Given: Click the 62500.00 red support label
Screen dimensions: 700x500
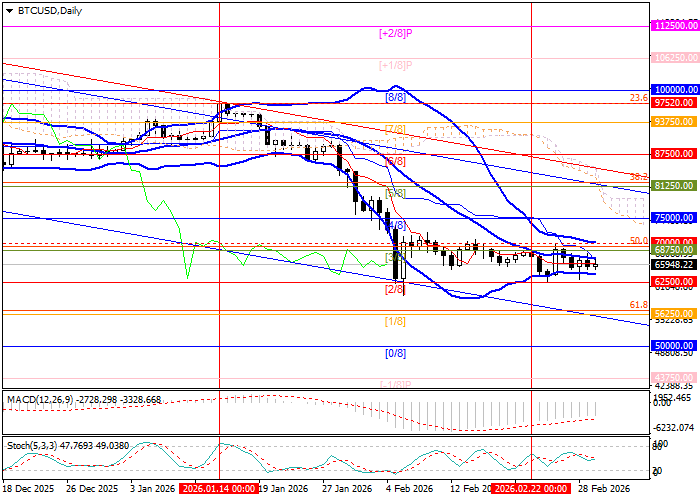Looking at the screenshot, I should pos(671,282).
